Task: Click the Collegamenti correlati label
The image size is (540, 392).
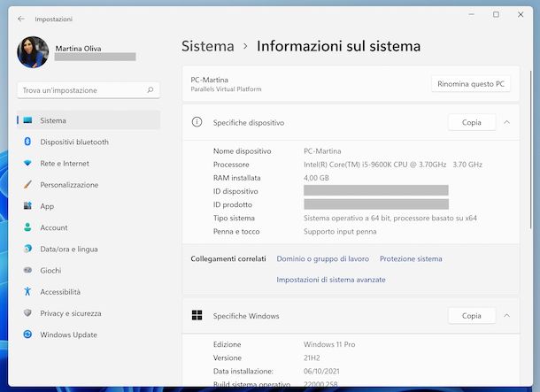Action: click(x=228, y=258)
